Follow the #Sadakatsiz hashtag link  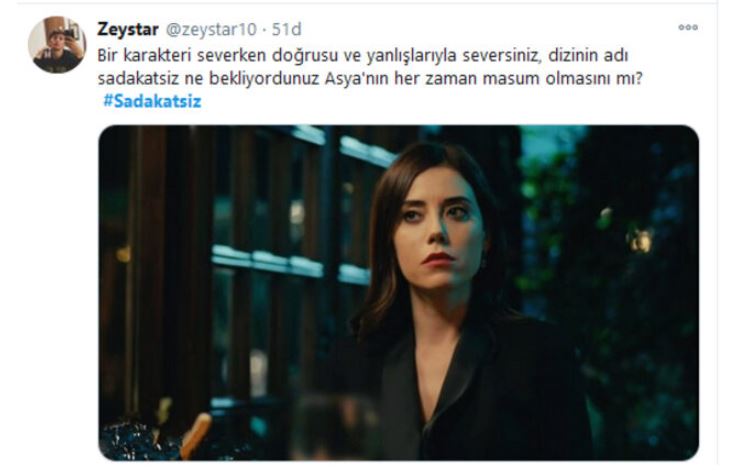[152, 101]
